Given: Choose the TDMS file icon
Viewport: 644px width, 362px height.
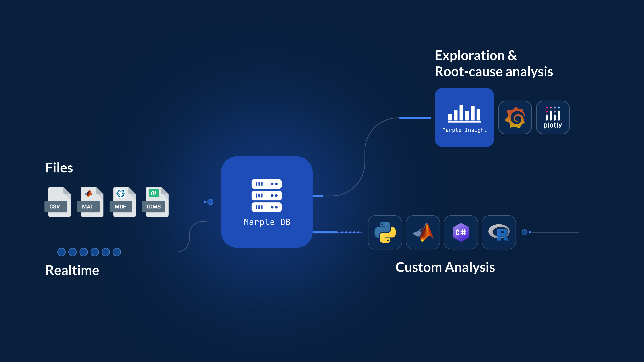Looking at the screenshot, I should 156,202.
